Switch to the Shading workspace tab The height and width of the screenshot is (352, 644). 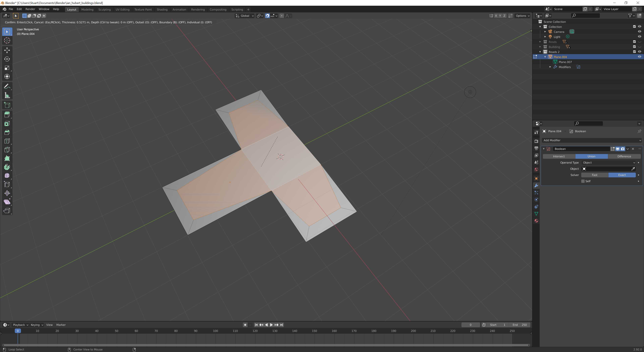click(162, 10)
